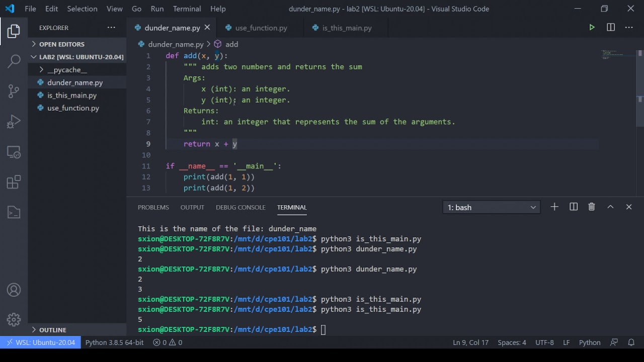Change encoding via UTF-8
This screenshot has height=362, width=644.
pos(544,342)
